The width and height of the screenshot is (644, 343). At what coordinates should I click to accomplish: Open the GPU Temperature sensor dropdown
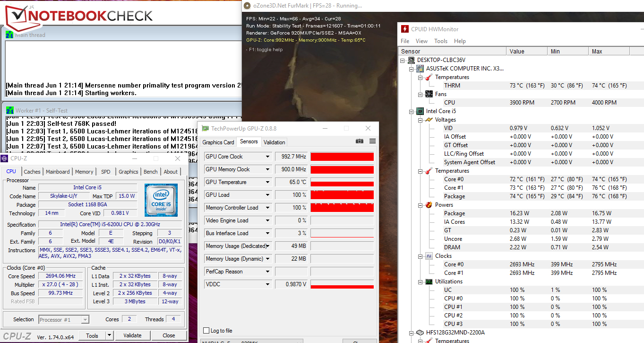[267, 182]
